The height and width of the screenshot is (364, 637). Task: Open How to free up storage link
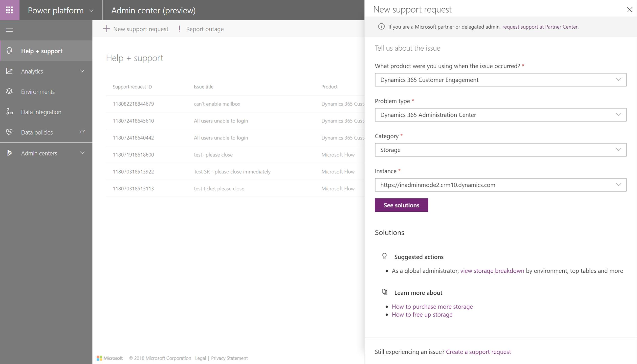point(422,315)
